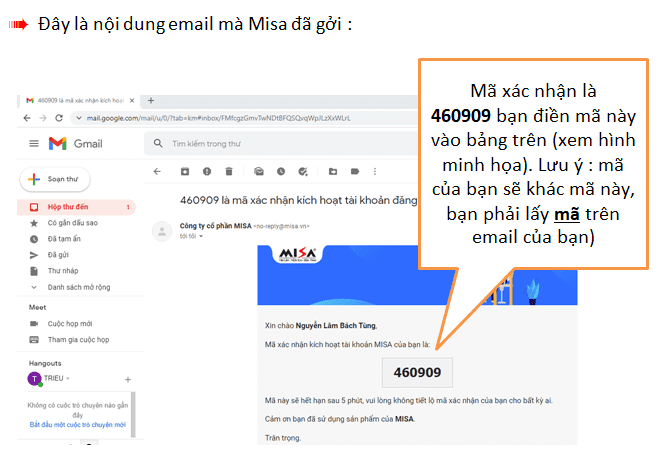The height and width of the screenshot is (465, 662).
Task: Click the Archive icon in the email toolbar
Action: click(183, 171)
